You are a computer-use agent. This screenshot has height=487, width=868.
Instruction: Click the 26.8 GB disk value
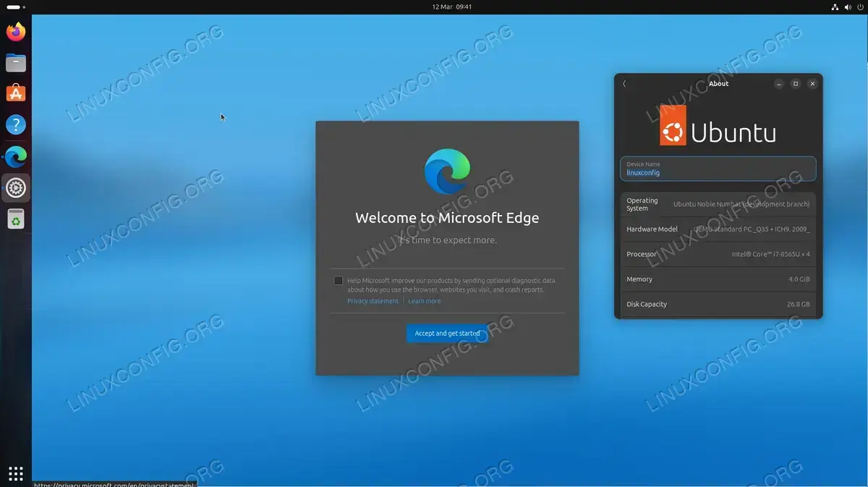click(799, 305)
